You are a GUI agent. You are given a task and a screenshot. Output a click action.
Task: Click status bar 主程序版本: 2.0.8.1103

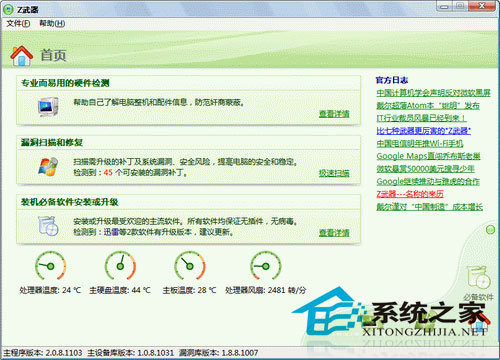coord(42,353)
